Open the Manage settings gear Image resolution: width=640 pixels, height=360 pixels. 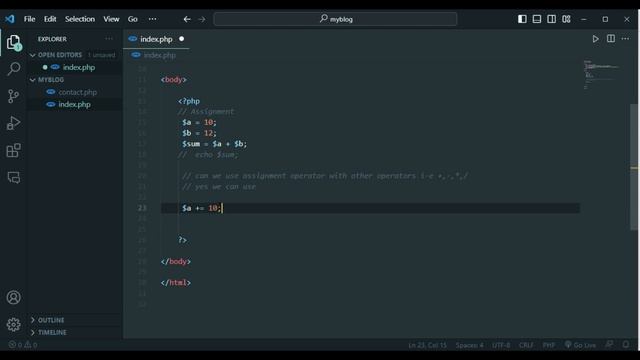tap(13, 324)
